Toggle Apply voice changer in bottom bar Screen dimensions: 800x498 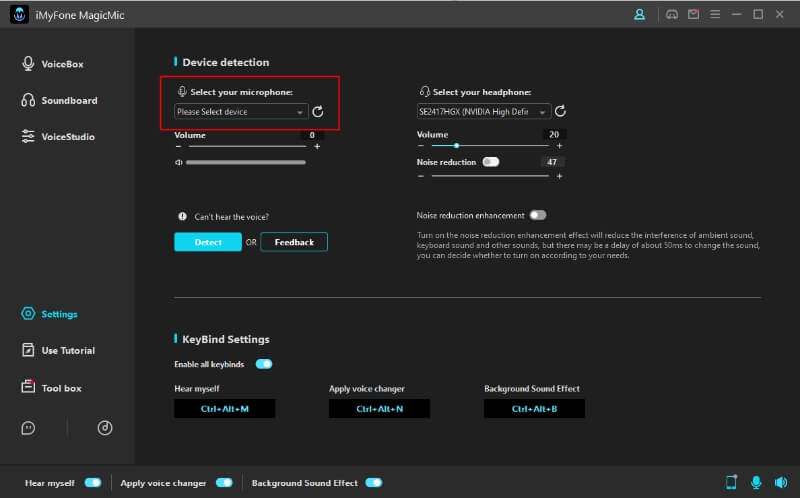224,482
